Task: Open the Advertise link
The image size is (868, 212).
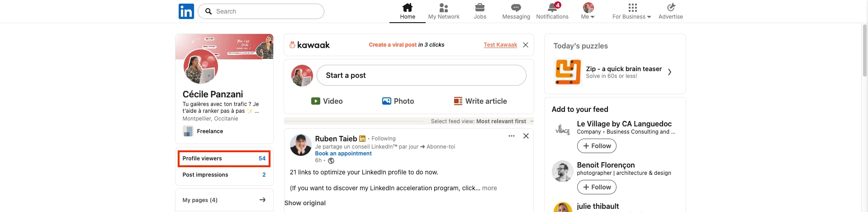Action: pos(671,11)
